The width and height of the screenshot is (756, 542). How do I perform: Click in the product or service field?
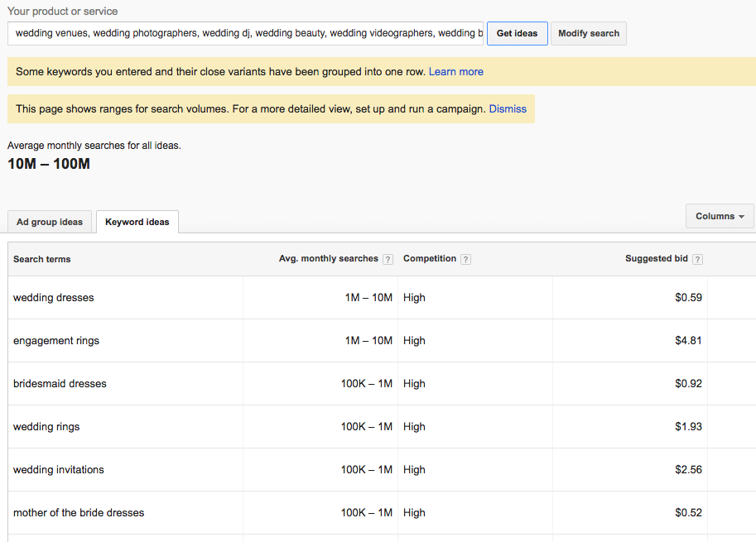pyautogui.click(x=245, y=34)
